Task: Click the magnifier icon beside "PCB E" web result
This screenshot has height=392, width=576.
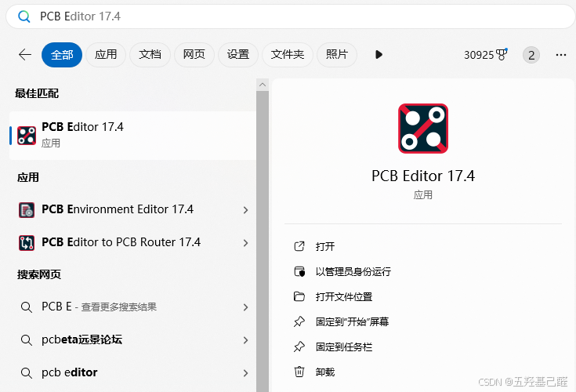Action: pos(26,307)
